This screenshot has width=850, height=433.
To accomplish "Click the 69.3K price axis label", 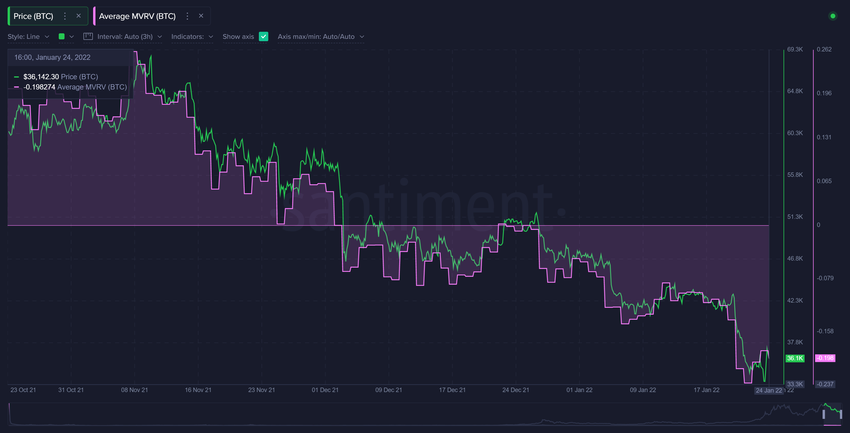I will click(x=795, y=49).
